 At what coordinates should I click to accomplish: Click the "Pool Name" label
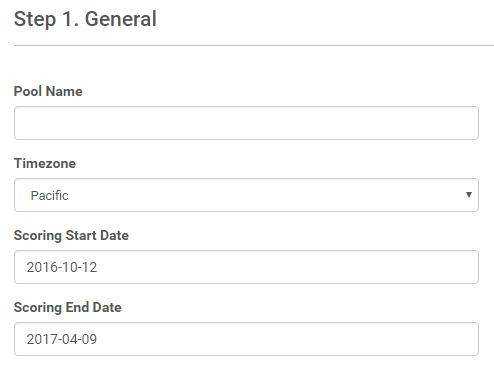48,91
